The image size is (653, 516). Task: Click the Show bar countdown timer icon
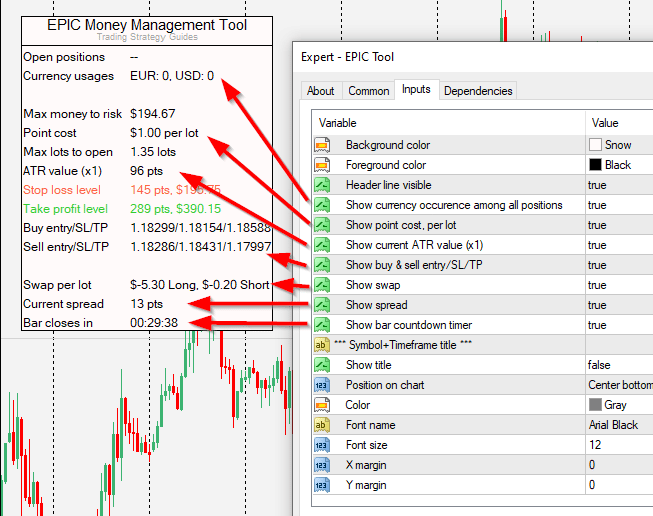click(322, 325)
